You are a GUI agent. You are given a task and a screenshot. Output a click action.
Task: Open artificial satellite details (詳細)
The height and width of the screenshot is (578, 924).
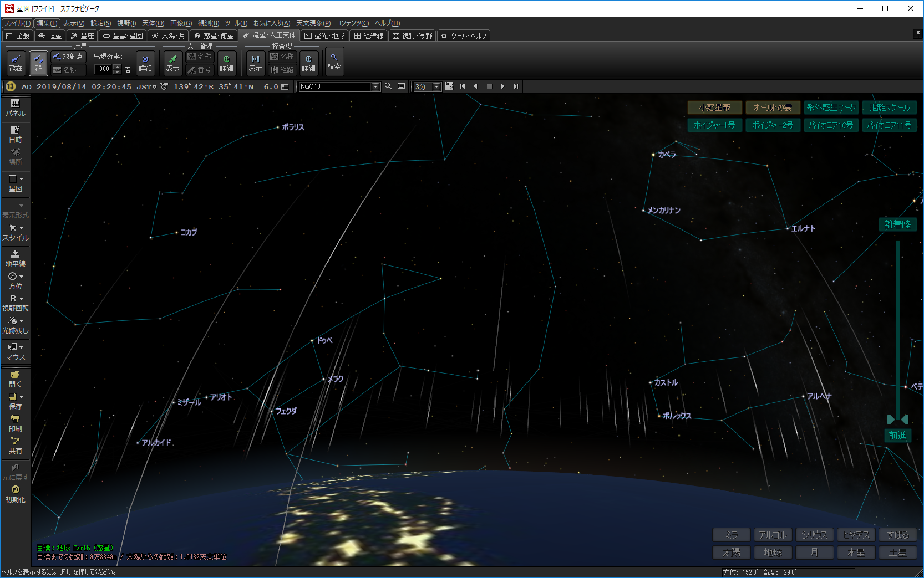click(x=226, y=63)
